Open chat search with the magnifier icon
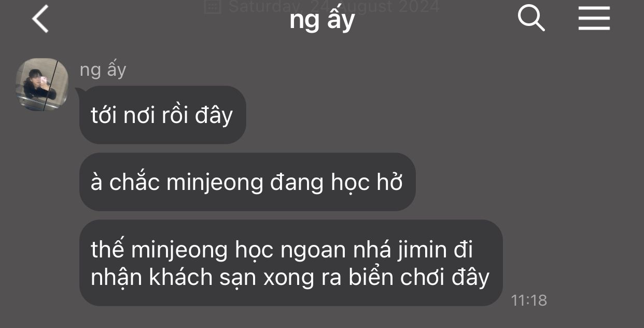This screenshot has height=328, width=644. point(531,18)
